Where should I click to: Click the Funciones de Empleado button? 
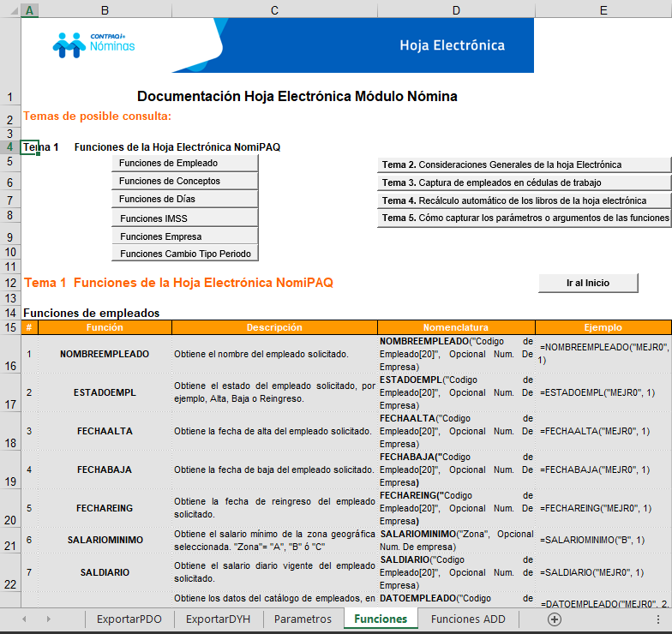(x=185, y=163)
